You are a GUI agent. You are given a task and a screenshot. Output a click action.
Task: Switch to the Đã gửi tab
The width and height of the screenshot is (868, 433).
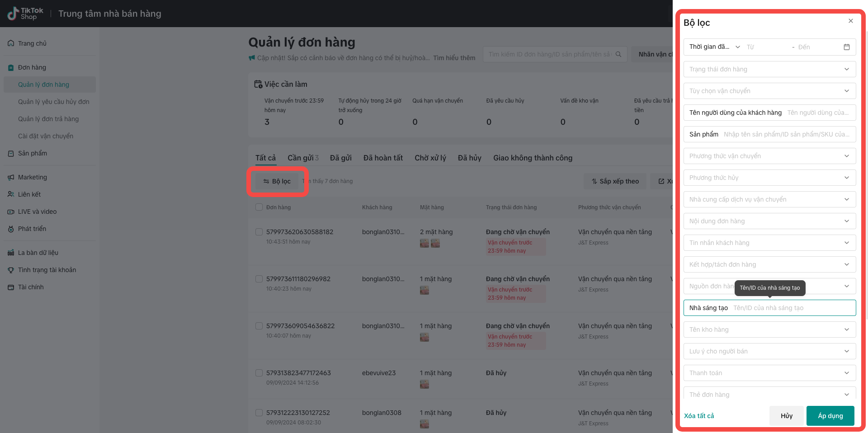[x=340, y=158]
